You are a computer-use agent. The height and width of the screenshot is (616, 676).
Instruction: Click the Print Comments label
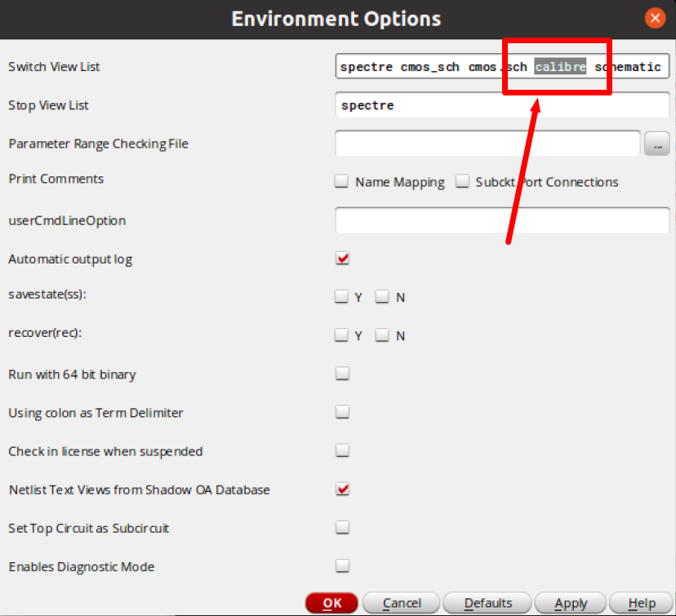coord(56,179)
